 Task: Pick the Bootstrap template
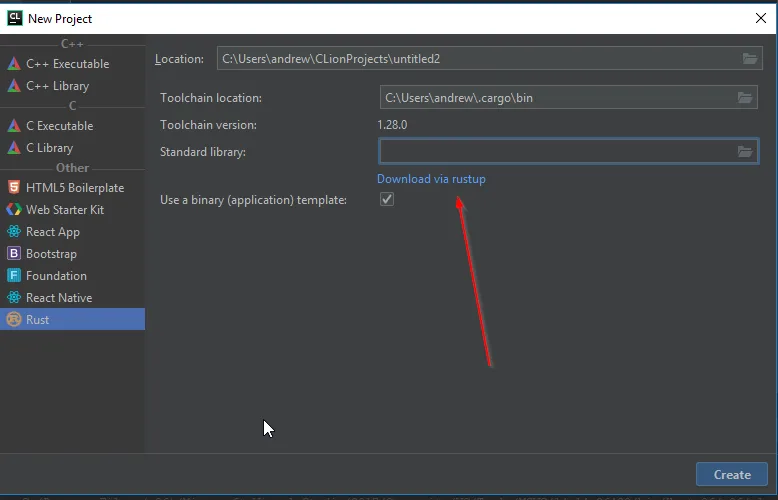72,253
